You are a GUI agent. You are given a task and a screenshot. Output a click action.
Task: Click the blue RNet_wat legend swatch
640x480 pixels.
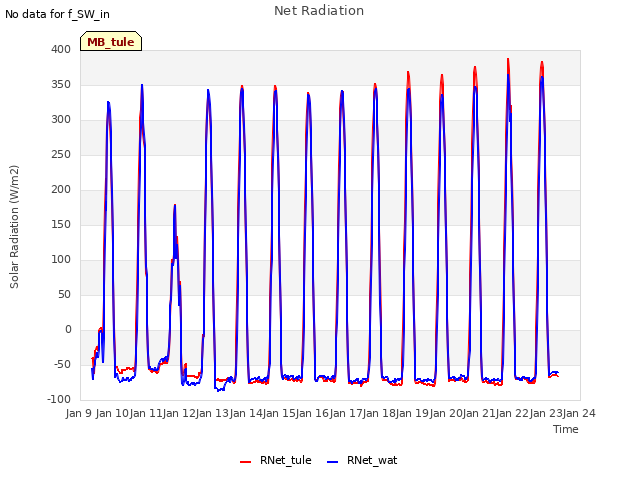point(333,462)
